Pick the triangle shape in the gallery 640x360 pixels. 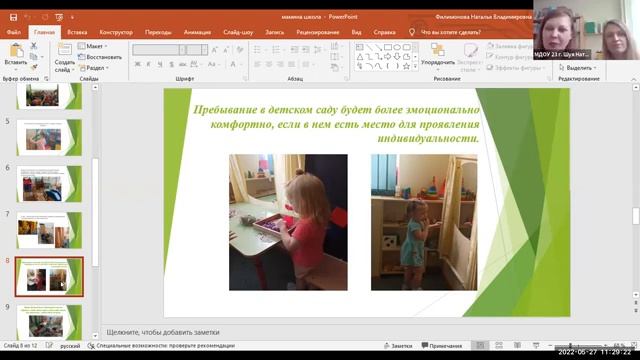click(x=360, y=57)
